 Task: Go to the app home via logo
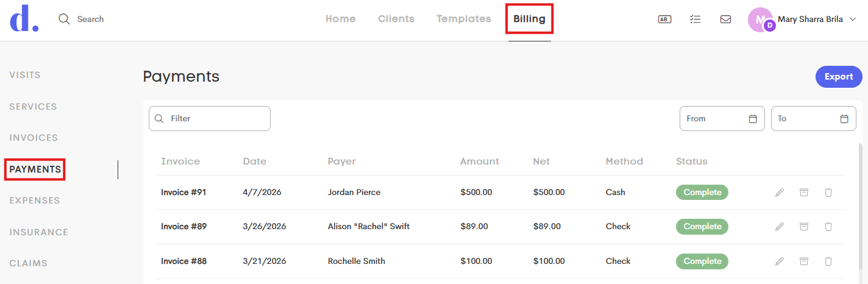24,18
